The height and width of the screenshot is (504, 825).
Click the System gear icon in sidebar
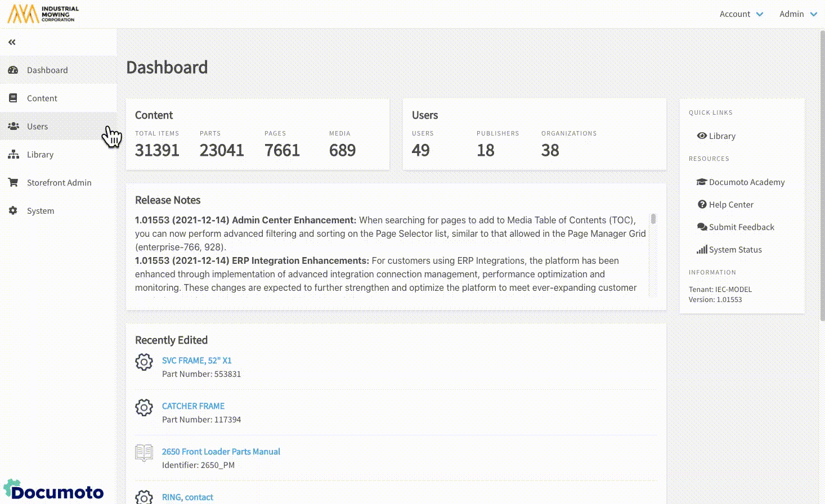[13, 211]
